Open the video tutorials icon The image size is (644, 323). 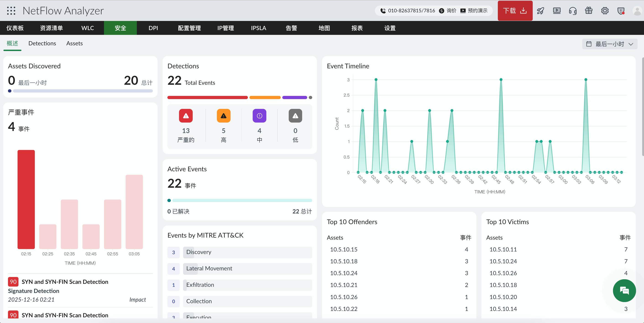pyautogui.click(x=557, y=10)
